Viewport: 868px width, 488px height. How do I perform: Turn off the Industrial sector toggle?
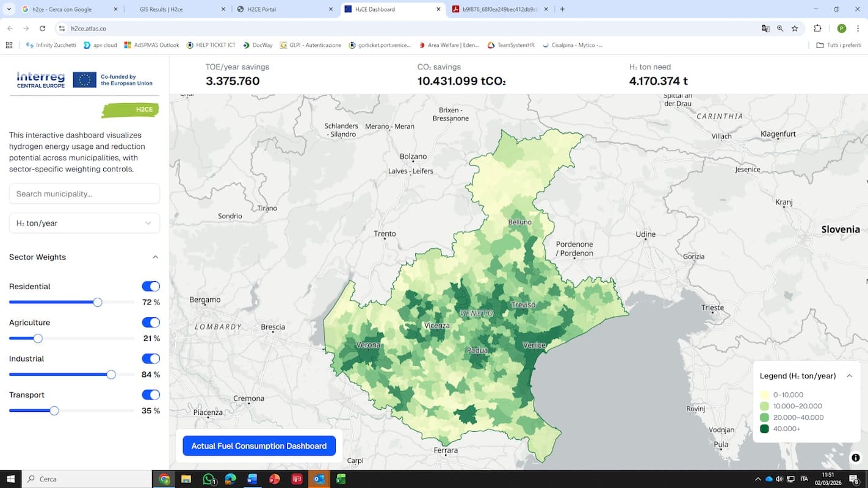151,359
